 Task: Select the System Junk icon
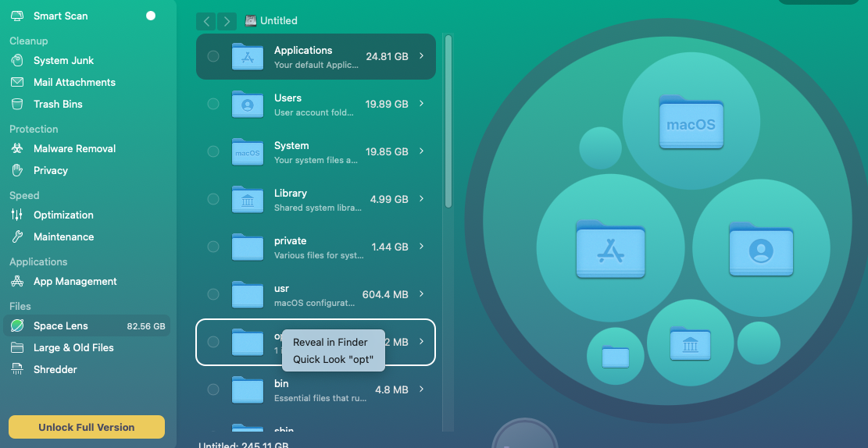[x=17, y=60]
